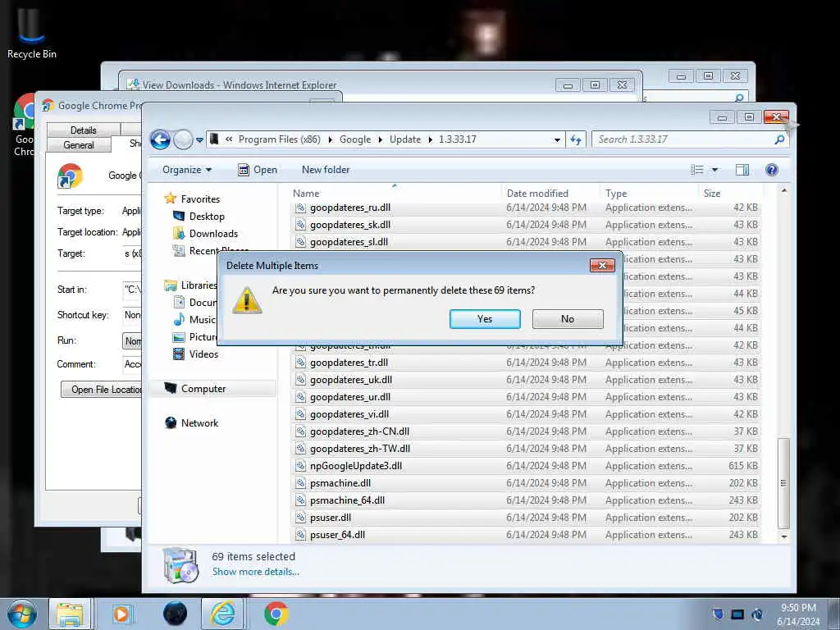The width and height of the screenshot is (840, 630).
Task: Switch to General tab in Chrome Properties
Action: coord(78,145)
